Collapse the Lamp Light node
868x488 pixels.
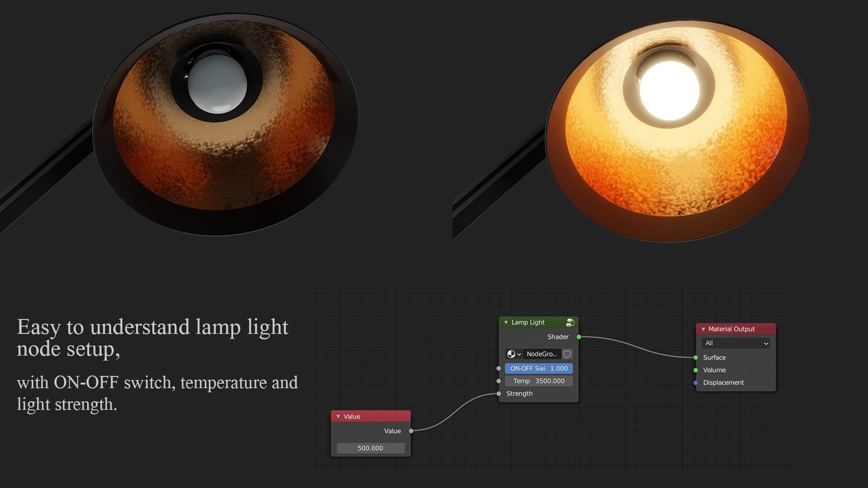(x=506, y=323)
